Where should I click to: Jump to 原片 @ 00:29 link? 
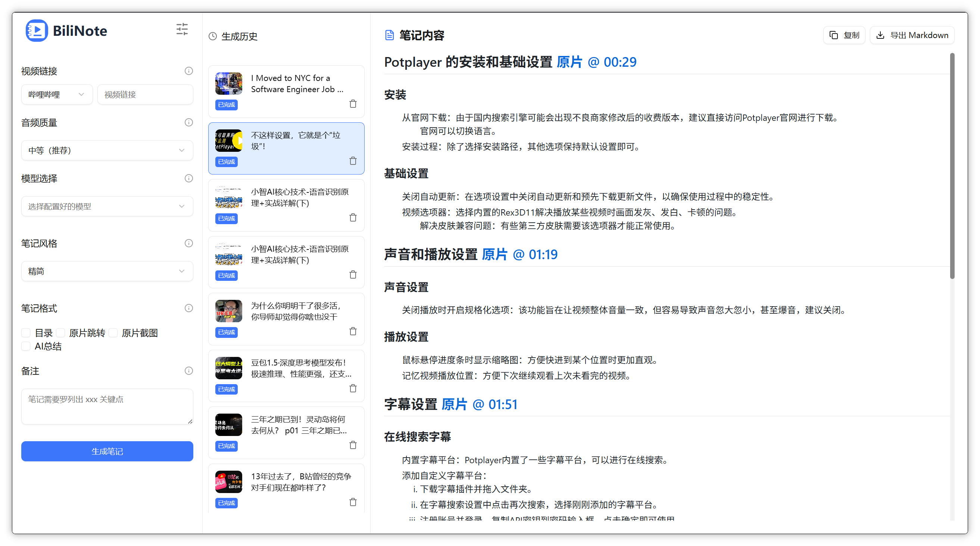pos(596,62)
